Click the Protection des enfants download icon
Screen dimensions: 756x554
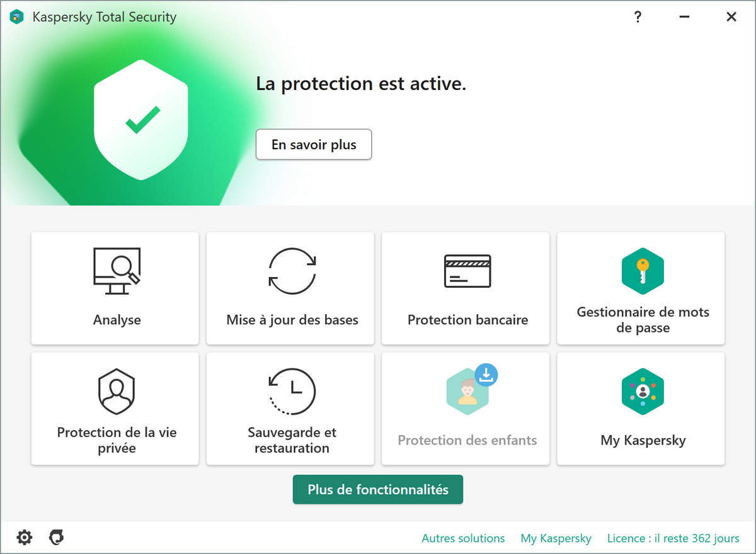coord(486,375)
